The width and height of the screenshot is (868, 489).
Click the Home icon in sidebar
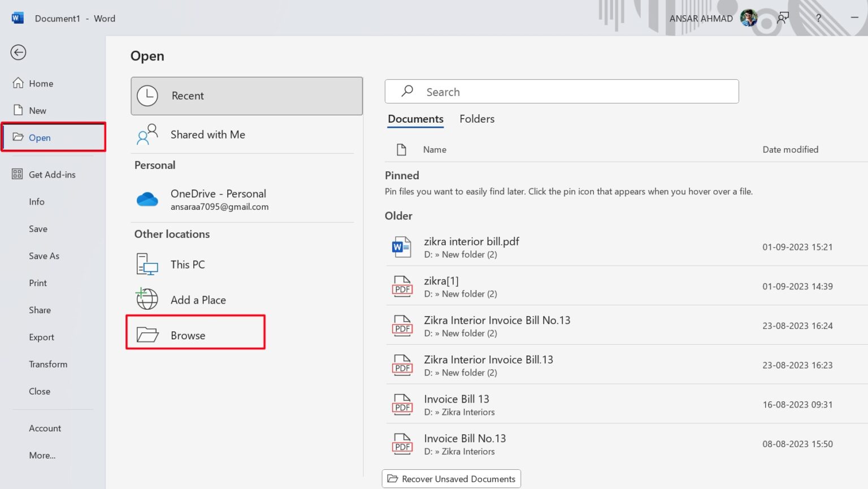coord(18,83)
